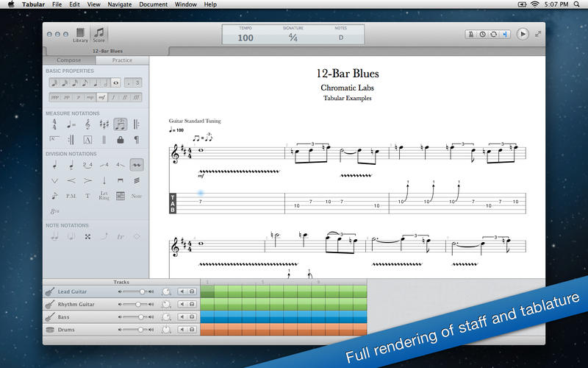The image size is (588, 368).
Task: Click the P.M. palm mute notation
Action: (x=71, y=197)
